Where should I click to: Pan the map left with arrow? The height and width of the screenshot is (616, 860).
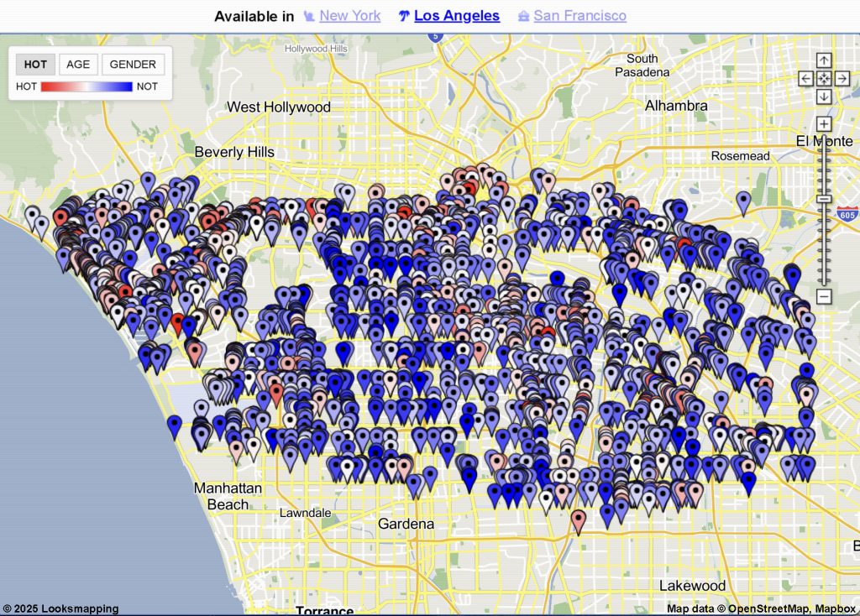pos(805,78)
